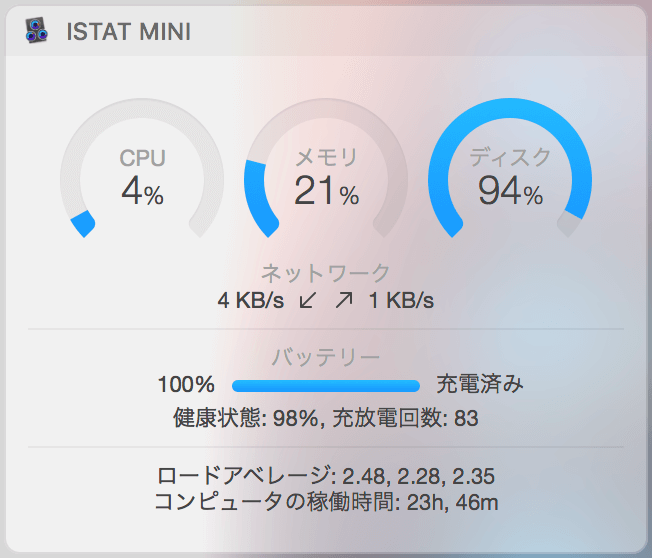This screenshot has height=558, width=652.
Task: Click the コンピュータの稼働時間 uptime line
Action: (326, 502)
